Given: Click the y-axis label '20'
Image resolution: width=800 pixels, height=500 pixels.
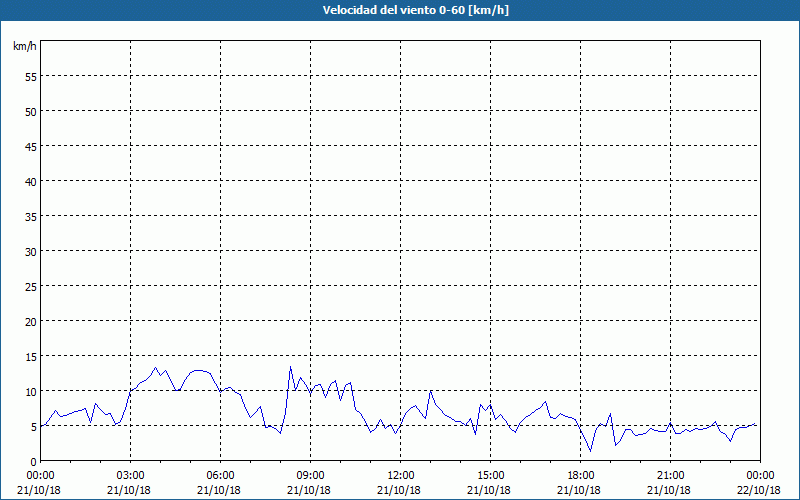Looking at the screenshot, I should point(31,321).
